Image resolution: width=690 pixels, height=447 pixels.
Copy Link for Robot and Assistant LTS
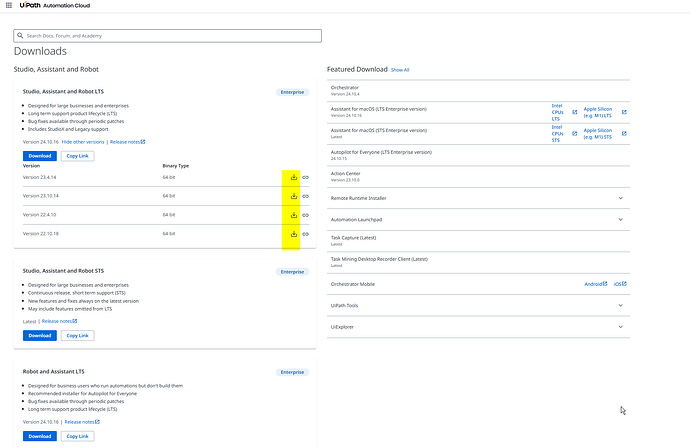(x=77, y=436)
